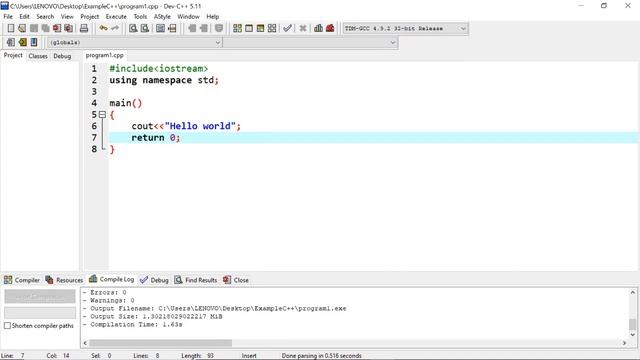The image size is (640, 360).
Task: Open the Window menu
Action: click(x=188, y=16)
